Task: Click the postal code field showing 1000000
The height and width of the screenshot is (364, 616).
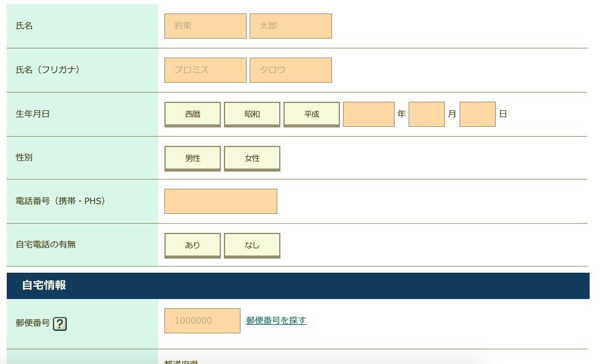Action: (202, 320)
